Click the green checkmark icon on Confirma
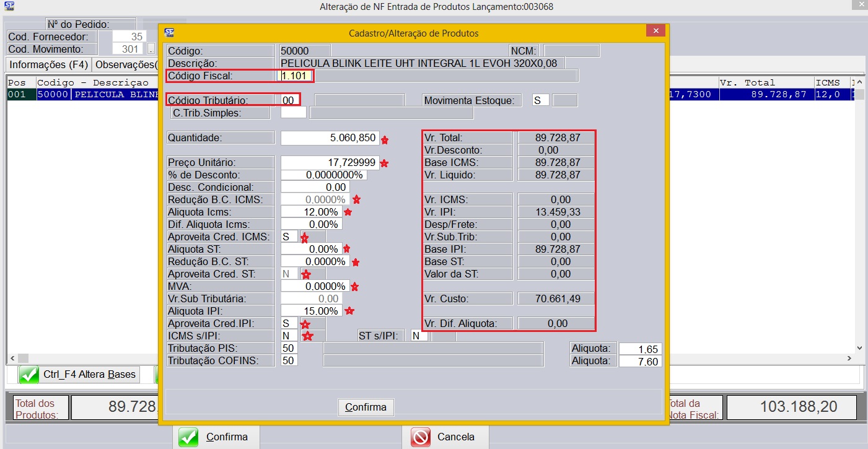This screenshot has width=868, height=449. point(188,437)
